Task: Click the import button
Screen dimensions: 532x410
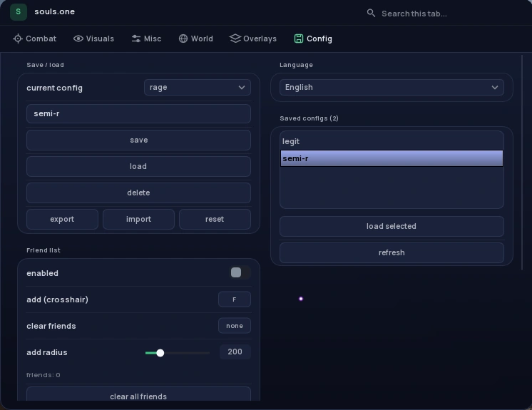Action: (139, 220)
